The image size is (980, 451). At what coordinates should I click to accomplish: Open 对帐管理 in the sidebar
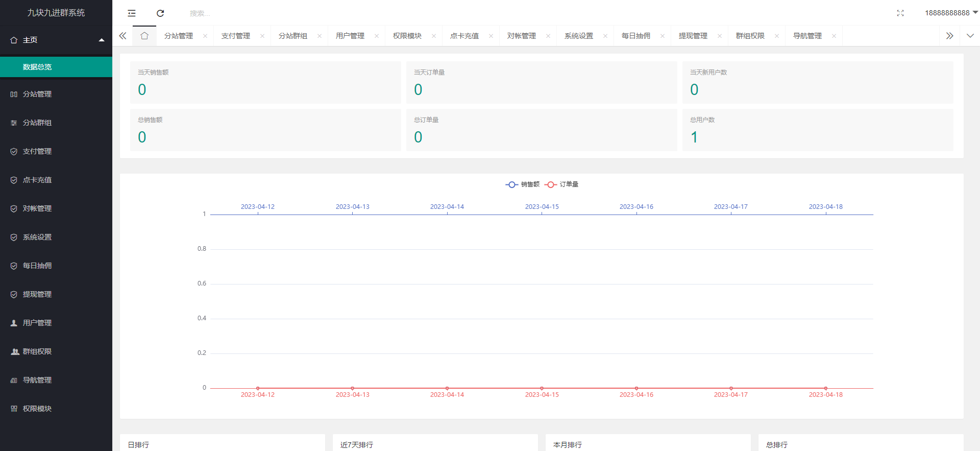pos(56,208)
